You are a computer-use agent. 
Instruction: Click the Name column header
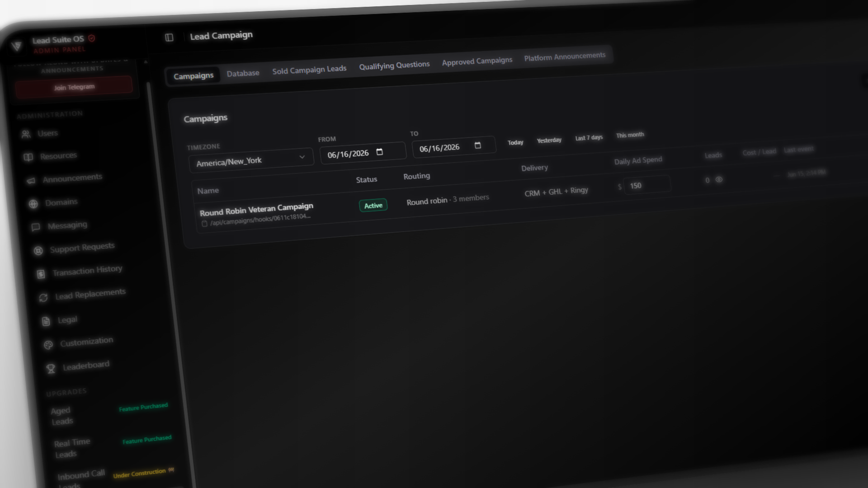208,191
